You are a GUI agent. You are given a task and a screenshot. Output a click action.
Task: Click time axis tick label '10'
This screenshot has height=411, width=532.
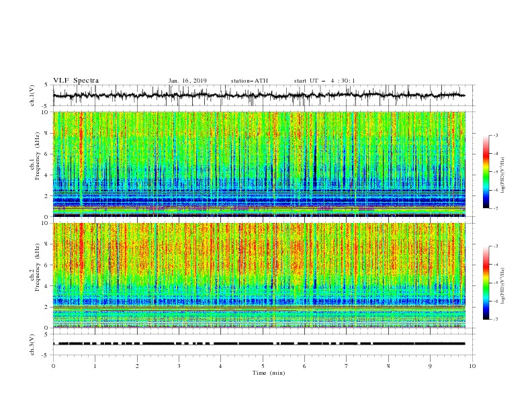click(472, 366)
